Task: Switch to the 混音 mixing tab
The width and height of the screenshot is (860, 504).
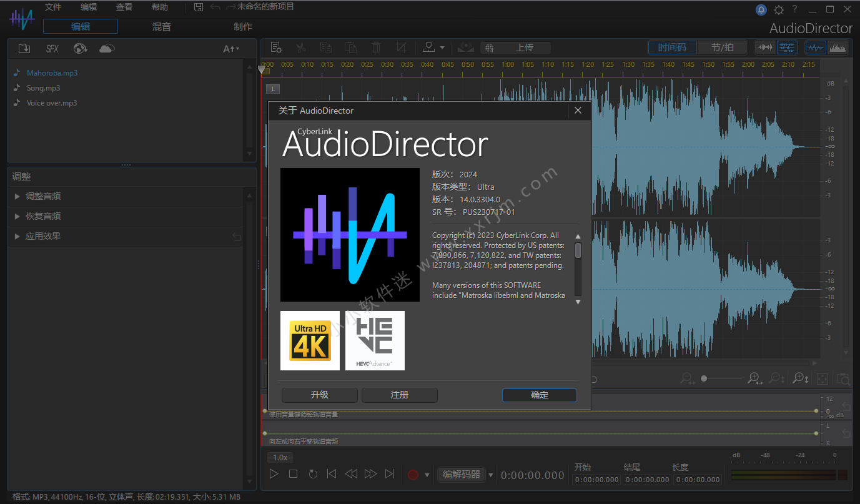Action: point(162,26)
